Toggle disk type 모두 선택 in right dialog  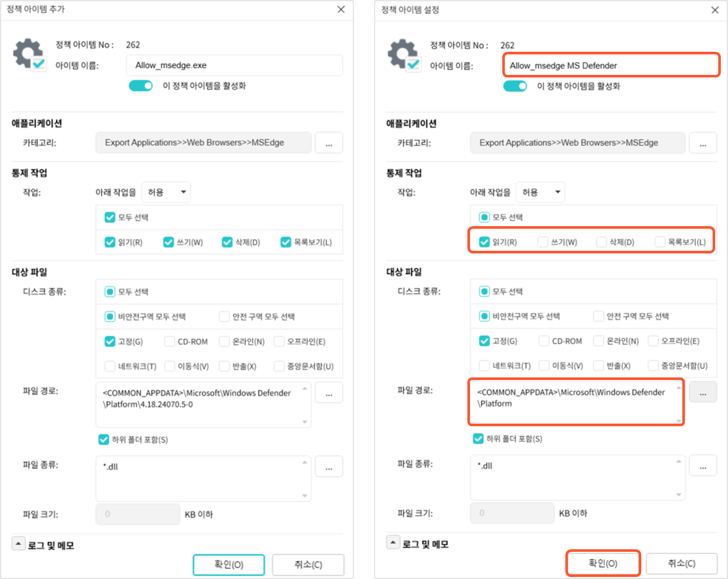(484, 291)
